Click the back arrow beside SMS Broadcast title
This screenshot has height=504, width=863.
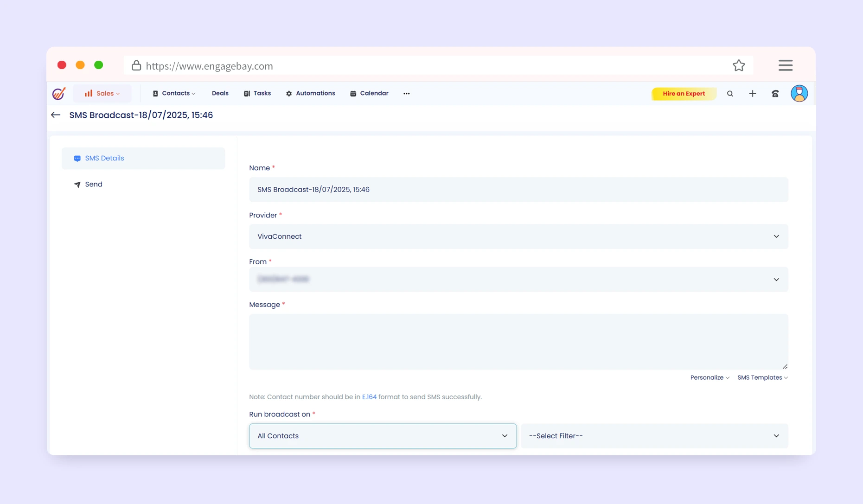[56, 115]
